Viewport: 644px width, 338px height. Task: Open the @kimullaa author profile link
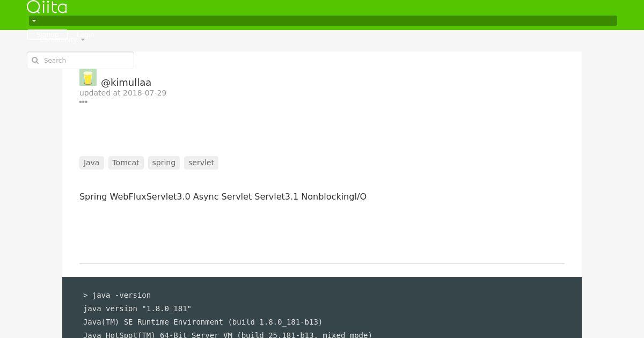pos(126,83)
